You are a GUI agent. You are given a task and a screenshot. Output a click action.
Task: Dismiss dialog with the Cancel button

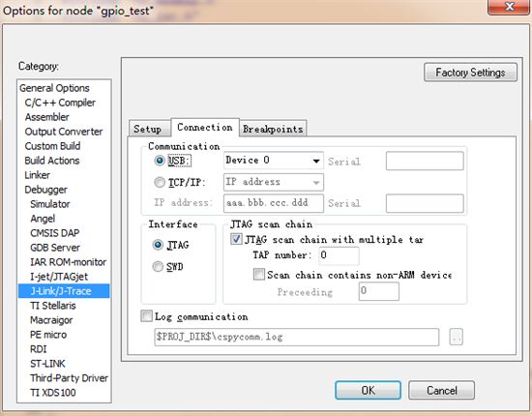coord(441,390)
